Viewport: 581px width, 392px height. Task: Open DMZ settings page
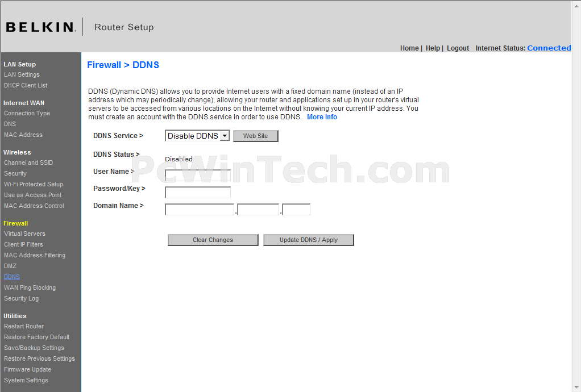pos(10,266)
